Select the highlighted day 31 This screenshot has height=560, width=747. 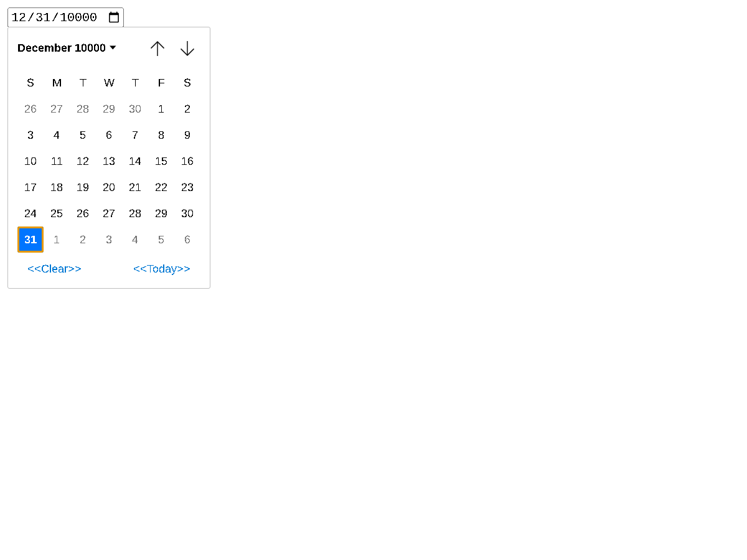point(31,240)
